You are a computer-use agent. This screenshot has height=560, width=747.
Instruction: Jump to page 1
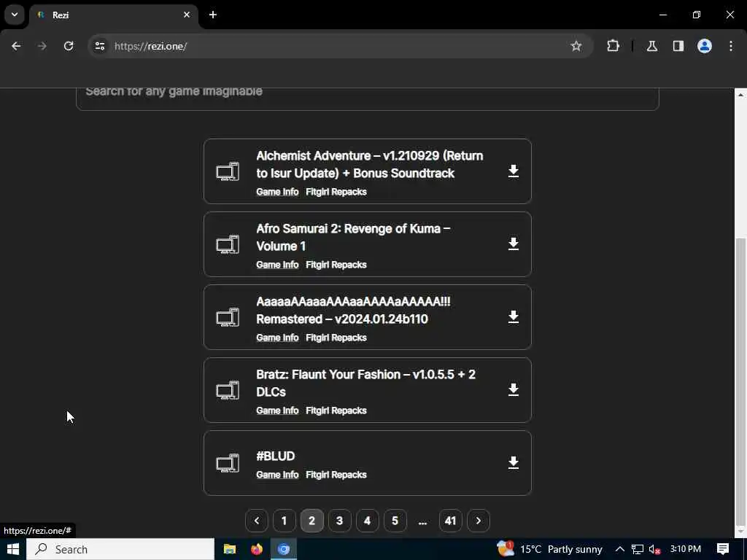(x=285, y=521)
